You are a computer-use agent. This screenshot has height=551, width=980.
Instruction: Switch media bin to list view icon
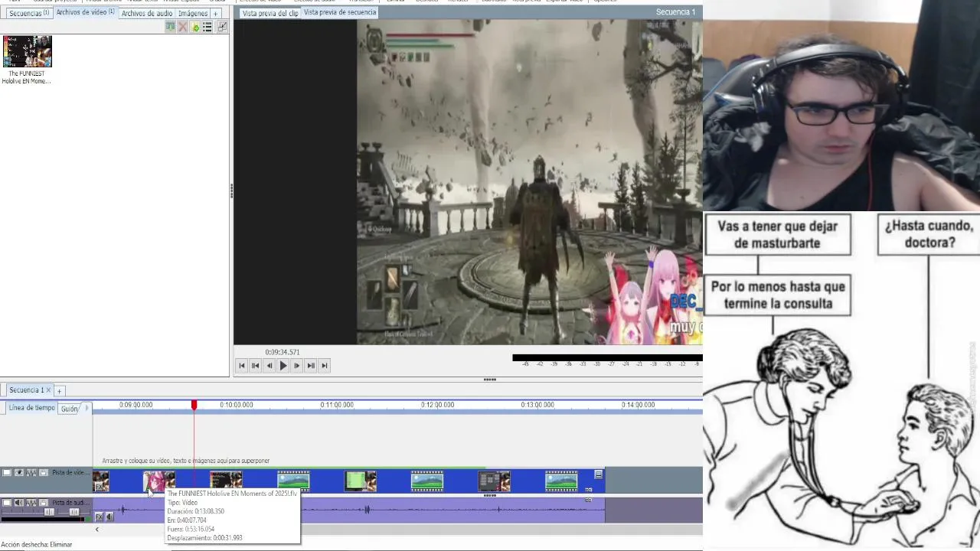tap(207, 27)
